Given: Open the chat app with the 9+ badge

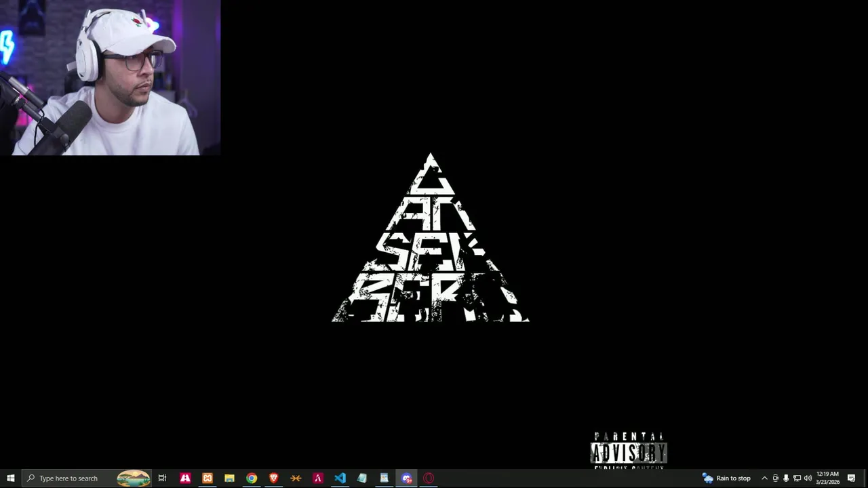Looking at the screenshot, I should tap(406, 478).
